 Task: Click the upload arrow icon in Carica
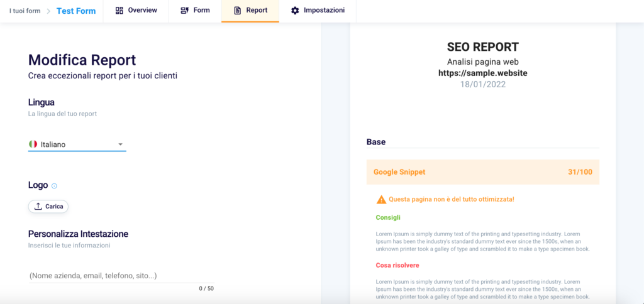pyautogui.click(x=38, y=207)
